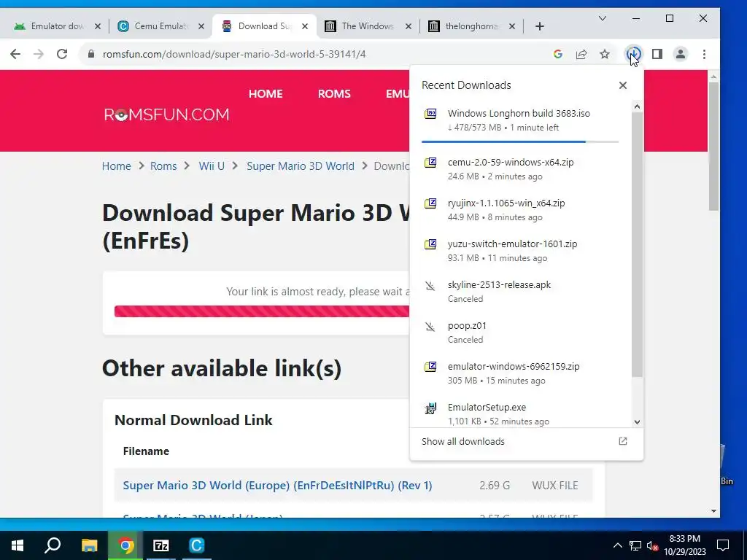747x560 pixels.
Task: Click the ROMS nav menu item
Action: tap(334, 94)
